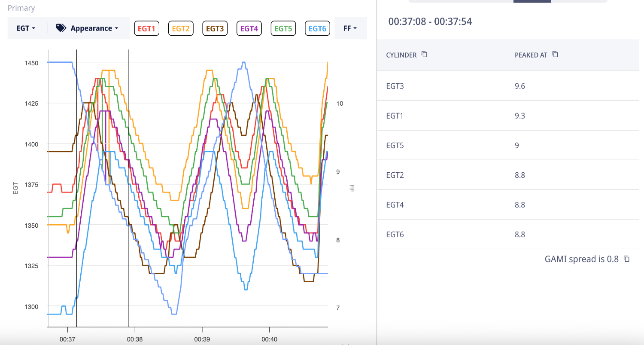Copy the CYLINDER column values
Screen dimensions: 644x345
tap(424, 54)
